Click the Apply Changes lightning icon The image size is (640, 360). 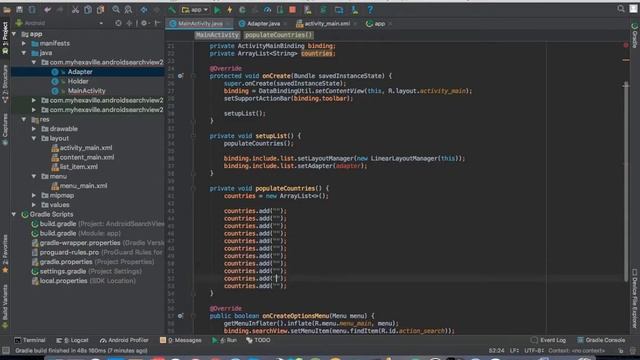pyautogui.click(x=230, y=9)
